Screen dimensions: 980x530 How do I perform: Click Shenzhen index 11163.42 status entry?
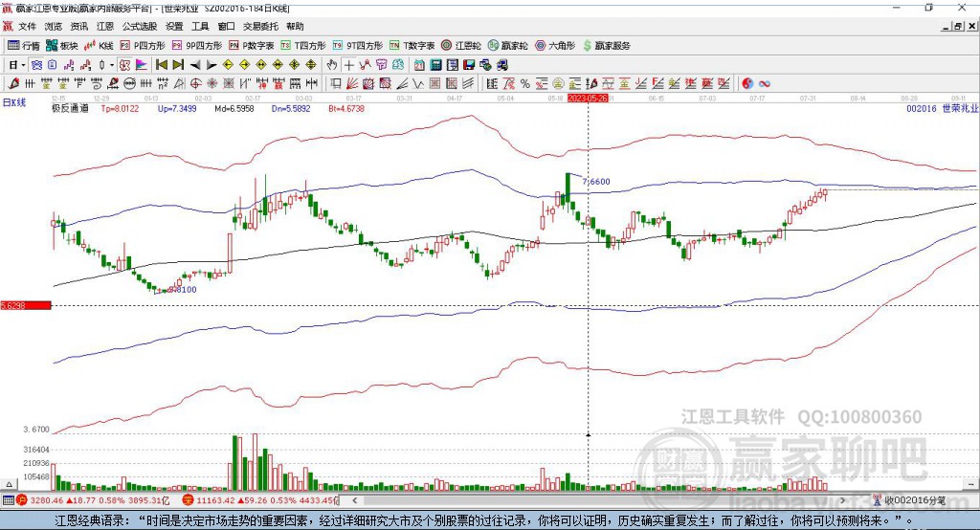(261, 500)
